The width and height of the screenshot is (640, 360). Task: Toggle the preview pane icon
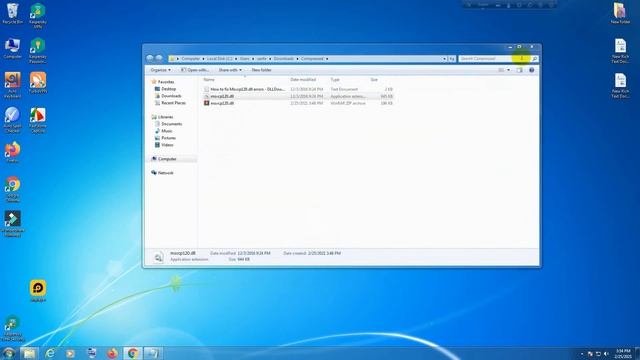click(x=520, y=70)
